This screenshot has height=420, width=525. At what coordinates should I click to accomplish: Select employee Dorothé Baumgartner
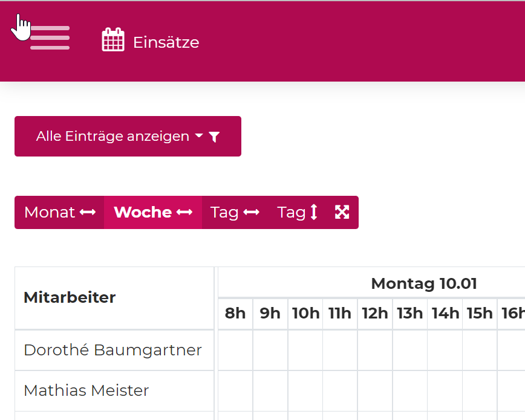pyautogui.click(x=112, y=350)
